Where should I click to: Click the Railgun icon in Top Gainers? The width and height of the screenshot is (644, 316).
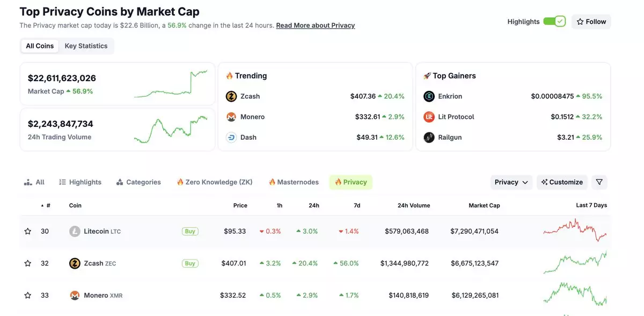pyautogui.click(x=429, y=137)
